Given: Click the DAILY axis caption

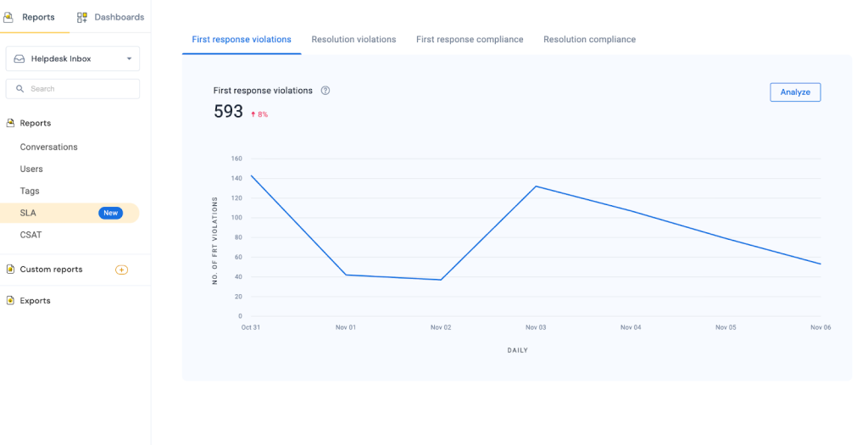Looking at the screenshot, I should click(x=518, y=351).
